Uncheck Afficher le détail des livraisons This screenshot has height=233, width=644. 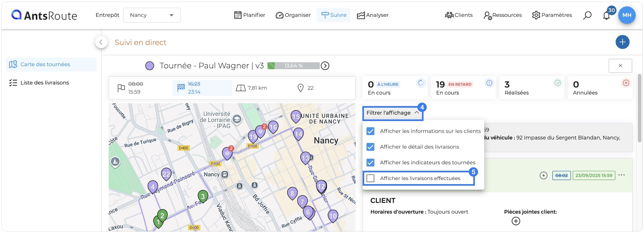370,147
